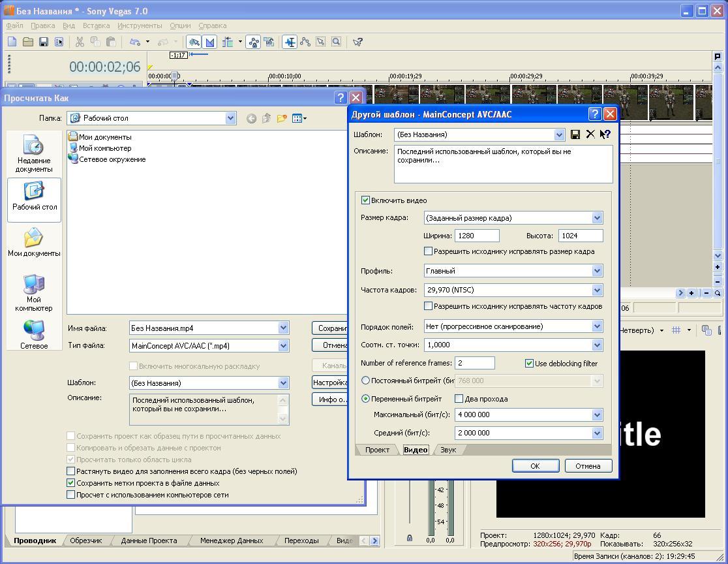Switch to the 'Проект' tab
This screenshot has height=564, width=728.
377,450
